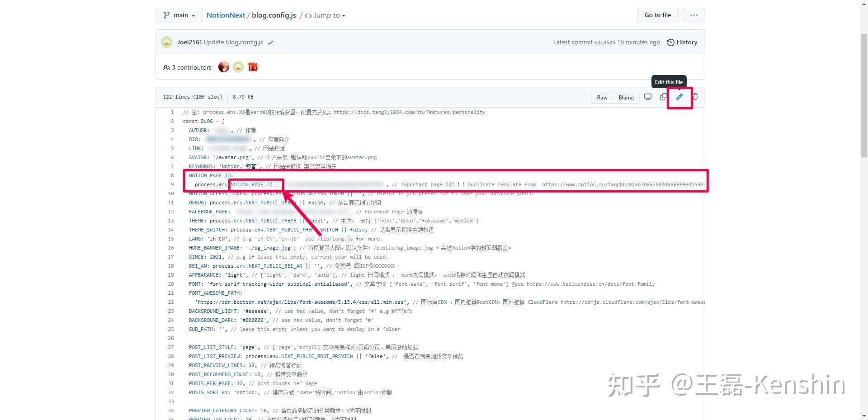Click the commit author Joel2561 link
The image size is (868, 420).
coord(189,42)
